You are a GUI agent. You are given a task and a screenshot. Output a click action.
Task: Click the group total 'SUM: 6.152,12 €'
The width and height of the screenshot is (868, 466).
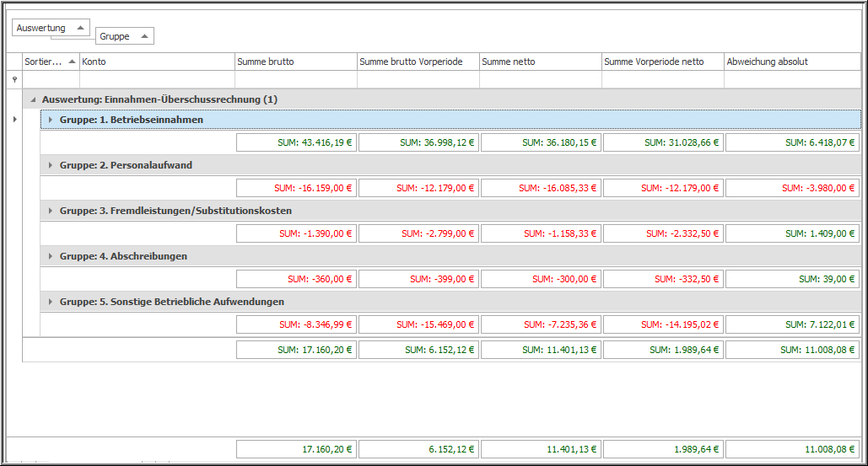[439, 350]
